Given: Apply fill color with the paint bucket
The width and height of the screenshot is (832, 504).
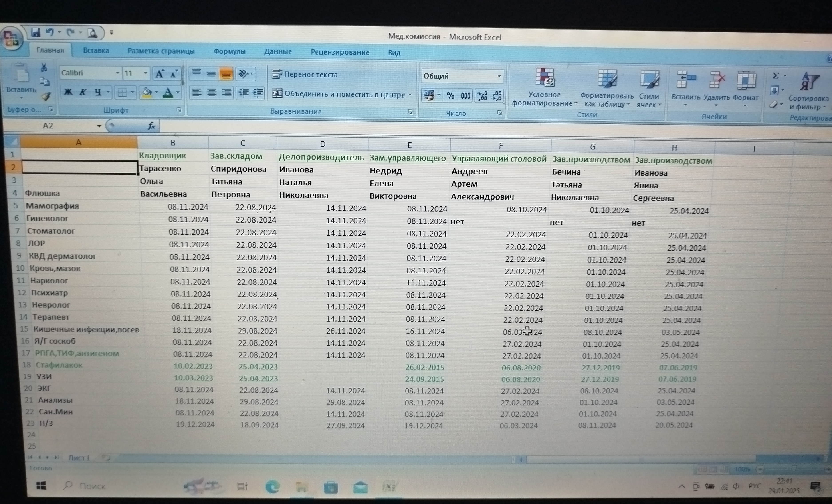Looking at the screenshot, I should click(x=147, y=93).
